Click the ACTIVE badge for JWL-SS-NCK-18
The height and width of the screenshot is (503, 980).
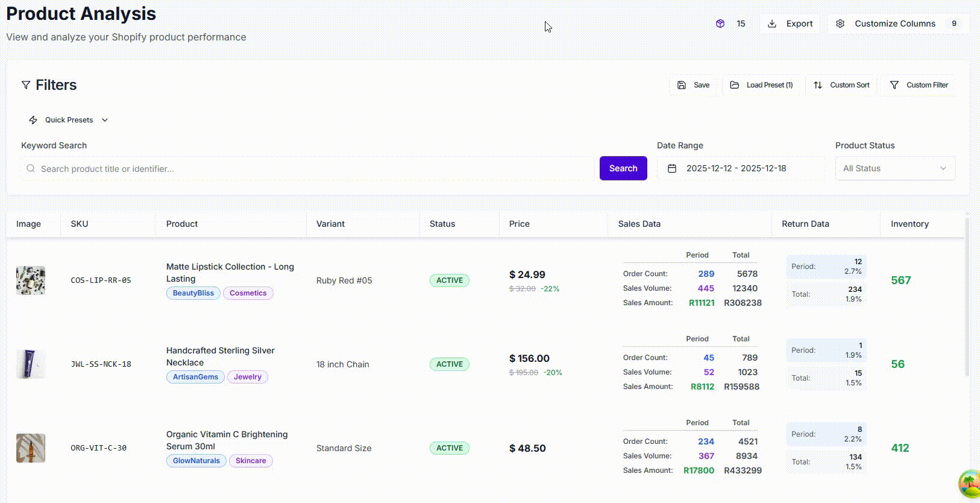click(450, 364)
